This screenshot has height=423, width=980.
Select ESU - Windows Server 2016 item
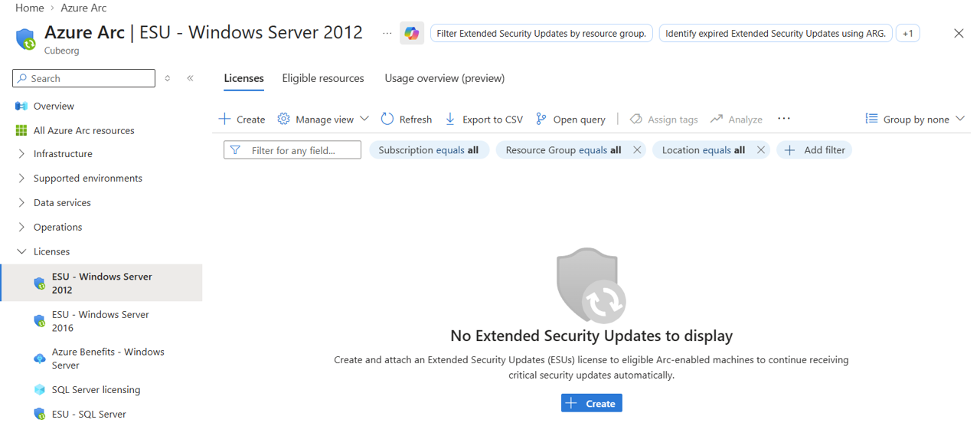pos(101,321)
